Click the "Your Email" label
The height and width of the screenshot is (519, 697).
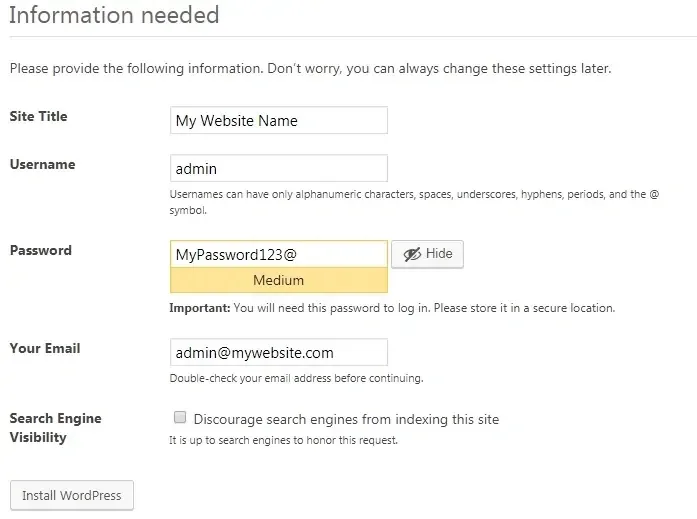click(x=45, y=348)
